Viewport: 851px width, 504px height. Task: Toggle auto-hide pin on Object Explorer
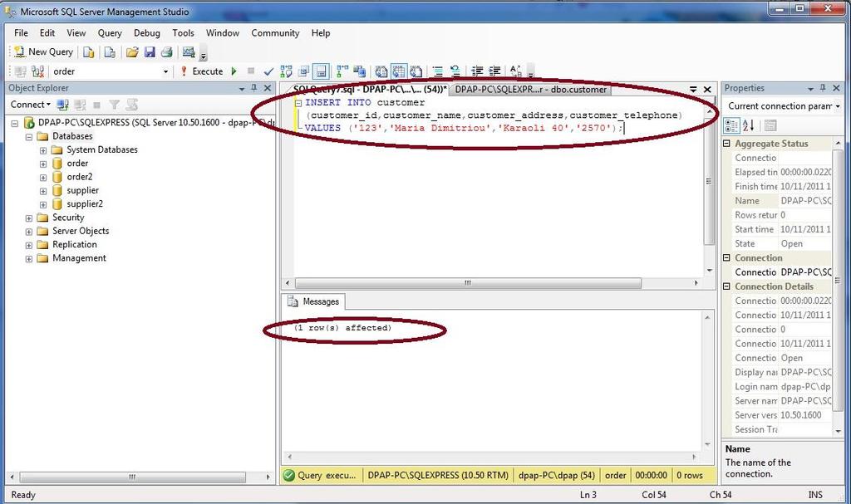tap(253, 88)
